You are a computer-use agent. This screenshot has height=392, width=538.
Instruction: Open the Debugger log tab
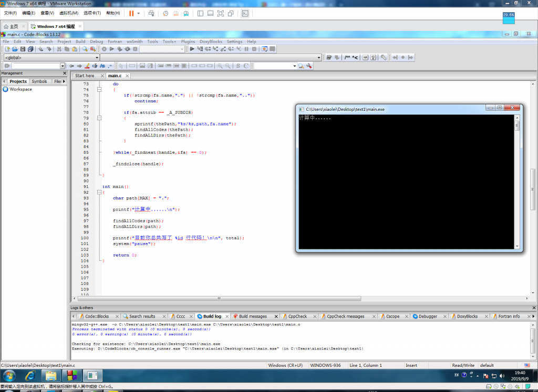tap(428, 316)
